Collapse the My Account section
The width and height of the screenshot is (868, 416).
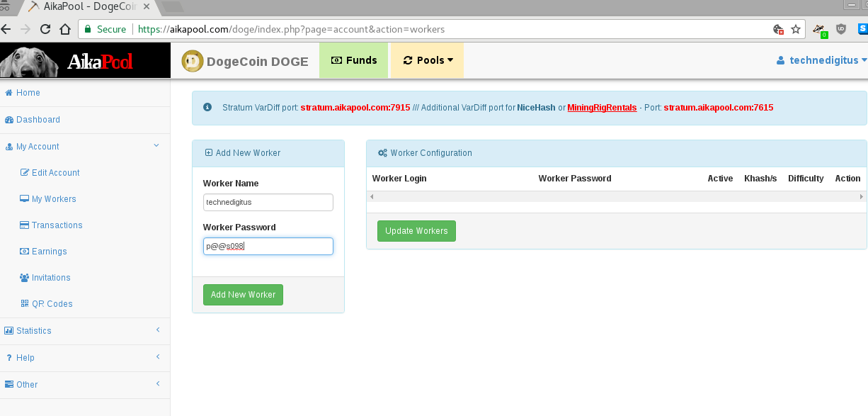(85, 147)
